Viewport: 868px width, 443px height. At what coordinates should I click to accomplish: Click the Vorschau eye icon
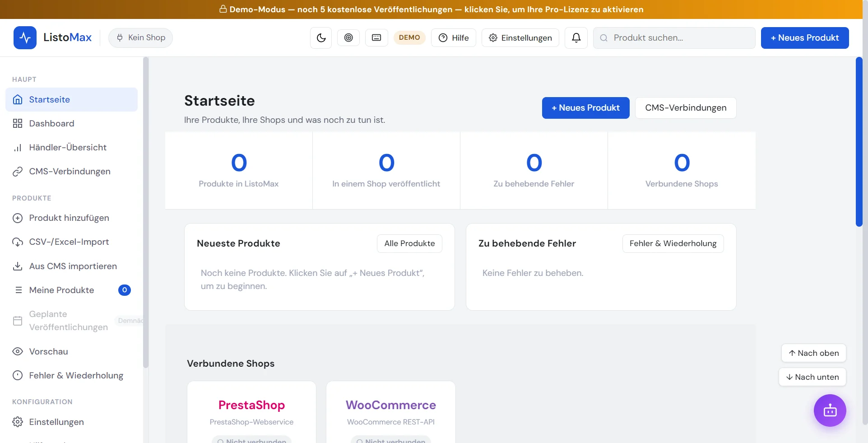pos(18,352)
